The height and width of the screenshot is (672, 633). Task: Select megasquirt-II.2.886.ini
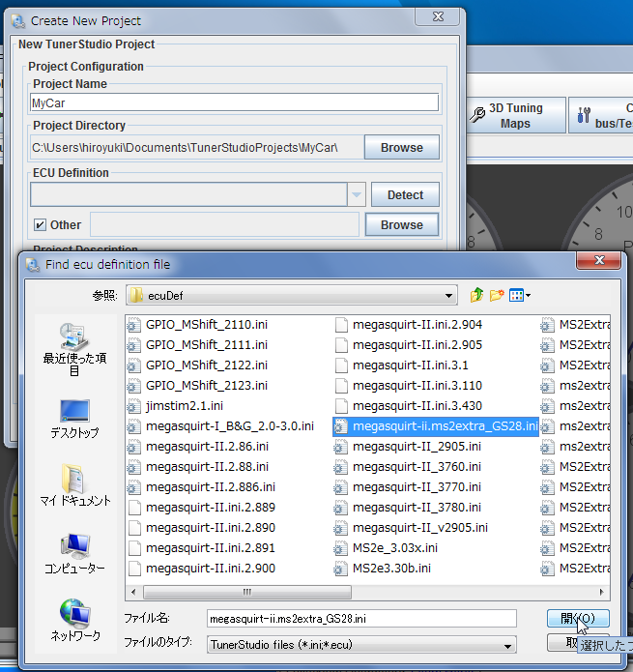click(211, 487)
